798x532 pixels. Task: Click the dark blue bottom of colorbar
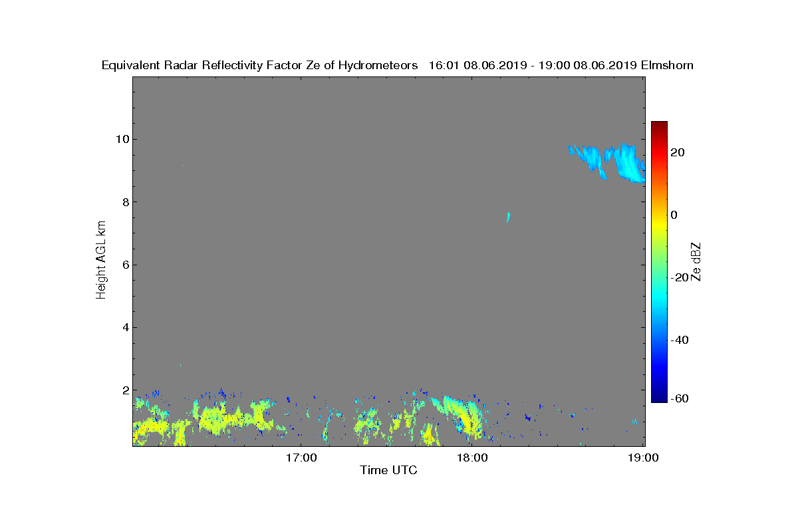pos(659,397)
